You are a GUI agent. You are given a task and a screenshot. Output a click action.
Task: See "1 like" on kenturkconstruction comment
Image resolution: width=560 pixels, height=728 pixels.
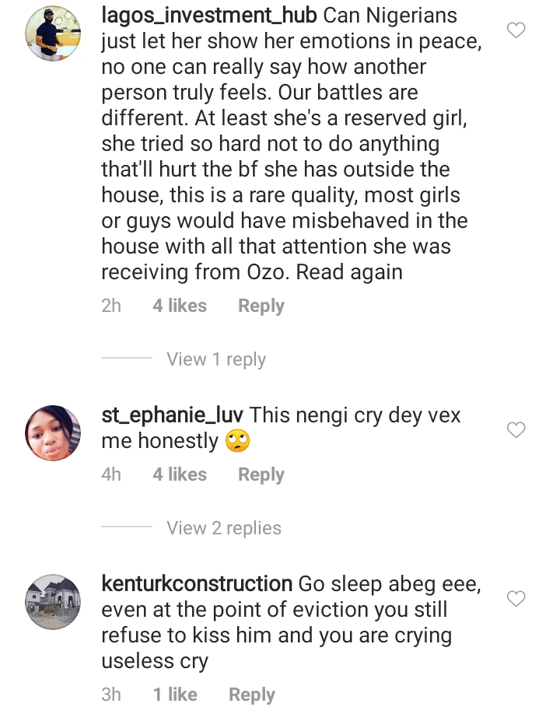click(x=175, y=695)
